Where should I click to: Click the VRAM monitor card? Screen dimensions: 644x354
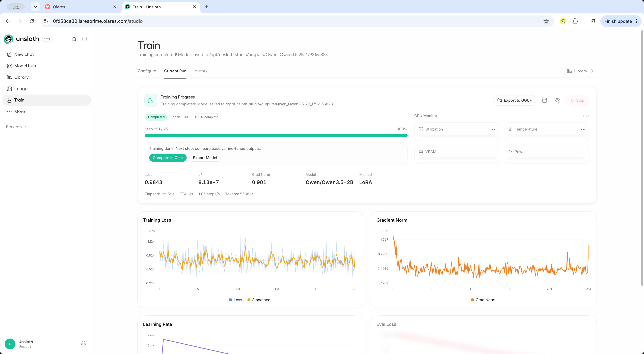(x=457, y=154)
